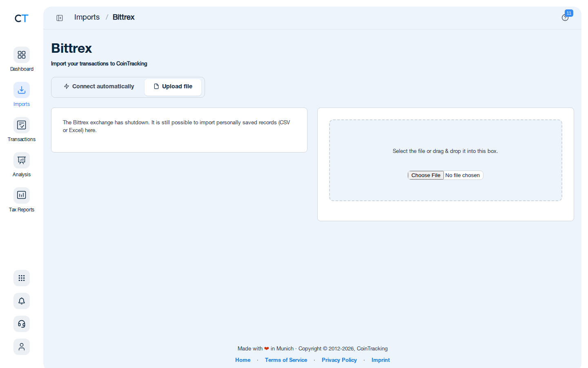
Task: Click the Bittrex shutdown notice text
Action: pyautogui.click(x=176, y=126)
